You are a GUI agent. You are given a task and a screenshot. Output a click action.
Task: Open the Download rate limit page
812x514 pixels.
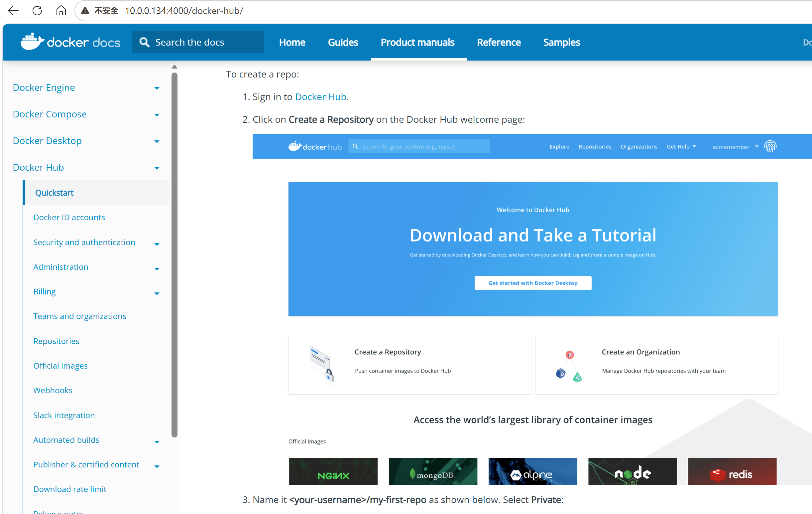pyautogui.click(x=70, y=489)
